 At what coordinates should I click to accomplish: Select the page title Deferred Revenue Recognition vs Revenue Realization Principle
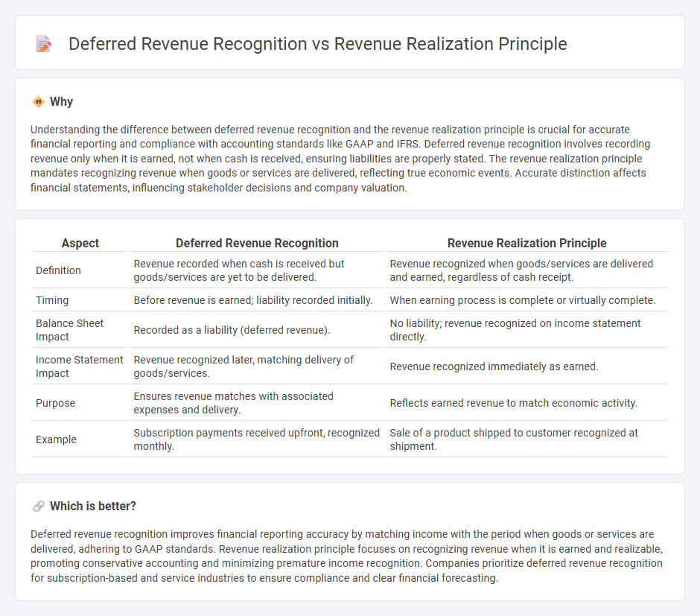point(317,44)
